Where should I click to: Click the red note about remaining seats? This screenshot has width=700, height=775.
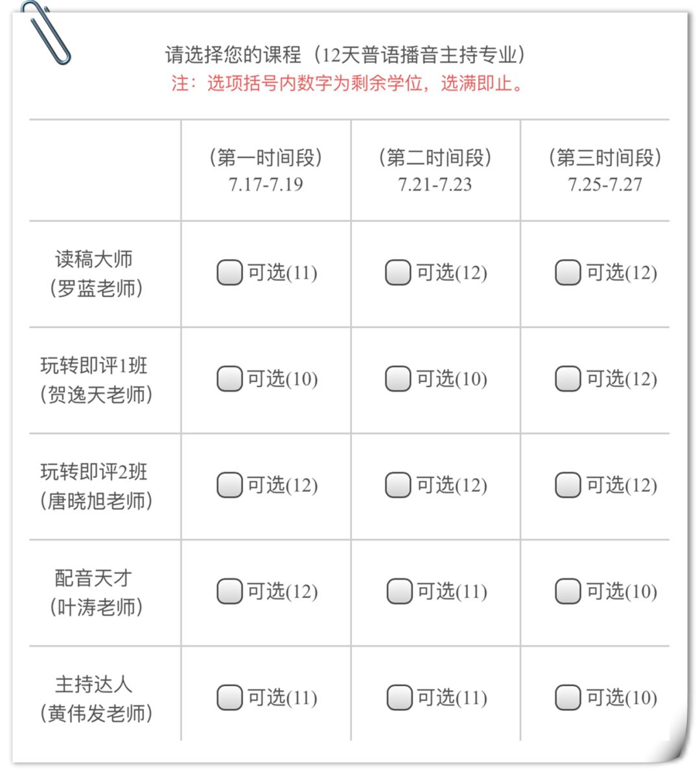348,83
